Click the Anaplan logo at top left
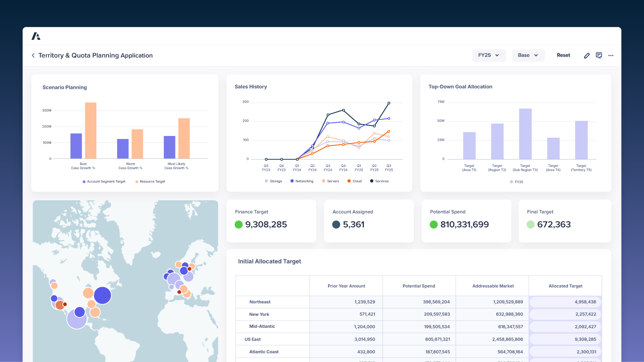The height and width of the screenshot is (362, 644). tap(36, 36)
